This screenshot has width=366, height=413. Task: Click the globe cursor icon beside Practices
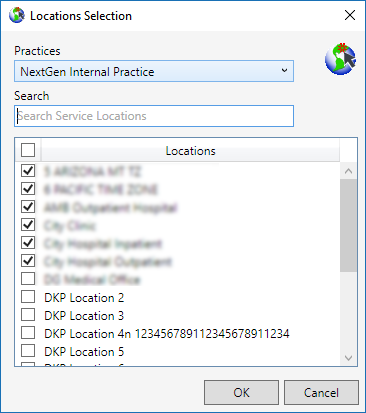pos(341,59)
